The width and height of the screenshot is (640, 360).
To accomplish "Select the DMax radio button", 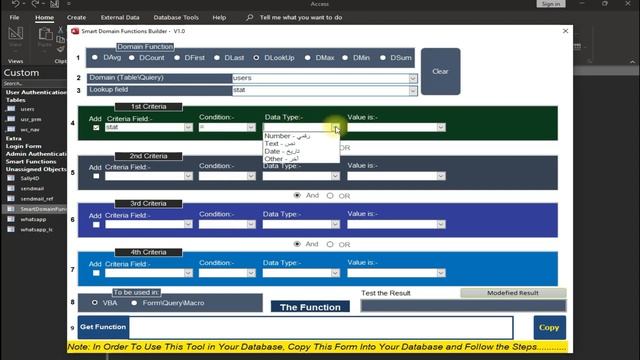I will pyautogui.click(x=307, y=58).
